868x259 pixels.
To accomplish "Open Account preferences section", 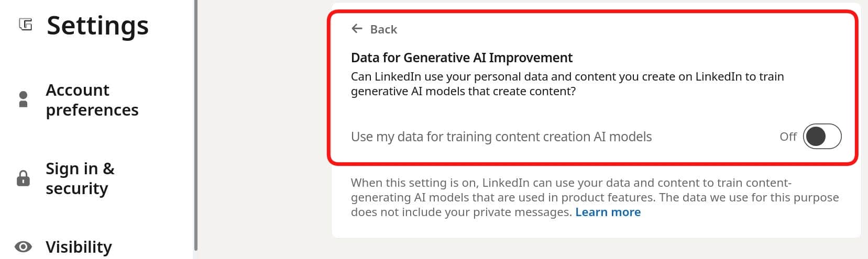I will pyautogui.click(x=92, y=100).
